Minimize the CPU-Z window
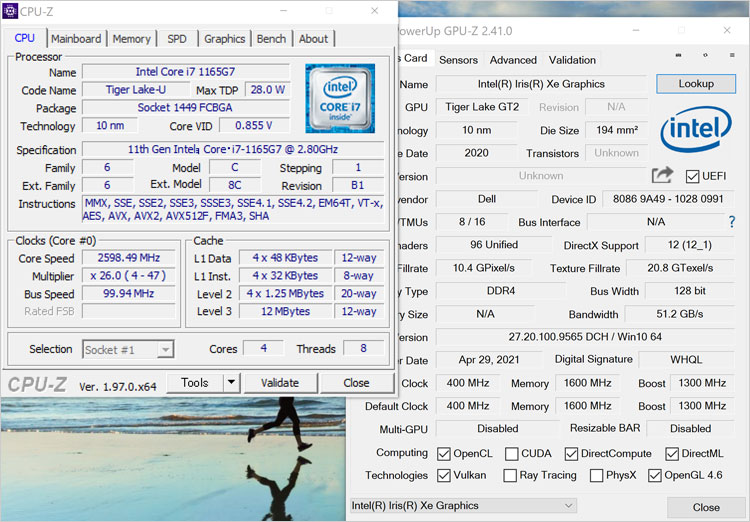 click(284, 11)
